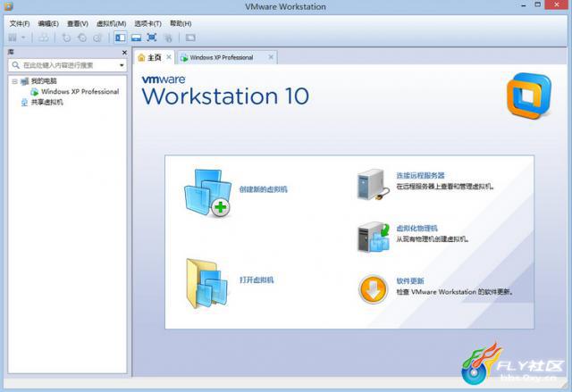Click the home icon on 主页 tab
The width and height of the screenshot is (572, 392).
(141, 57)
